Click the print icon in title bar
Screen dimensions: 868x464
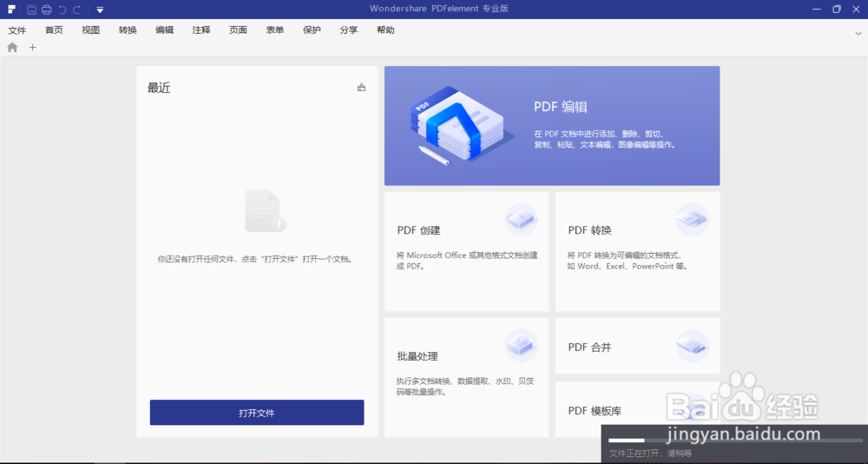click(47, 10)
